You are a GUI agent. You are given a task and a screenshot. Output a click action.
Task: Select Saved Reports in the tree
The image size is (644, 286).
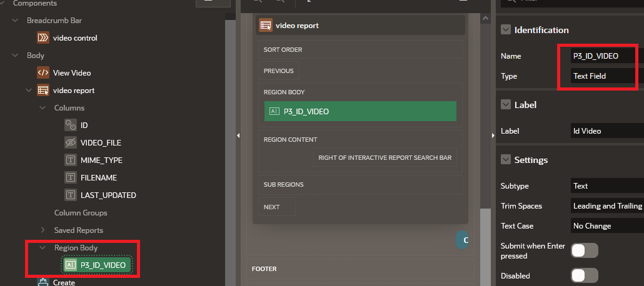(78, 230)
